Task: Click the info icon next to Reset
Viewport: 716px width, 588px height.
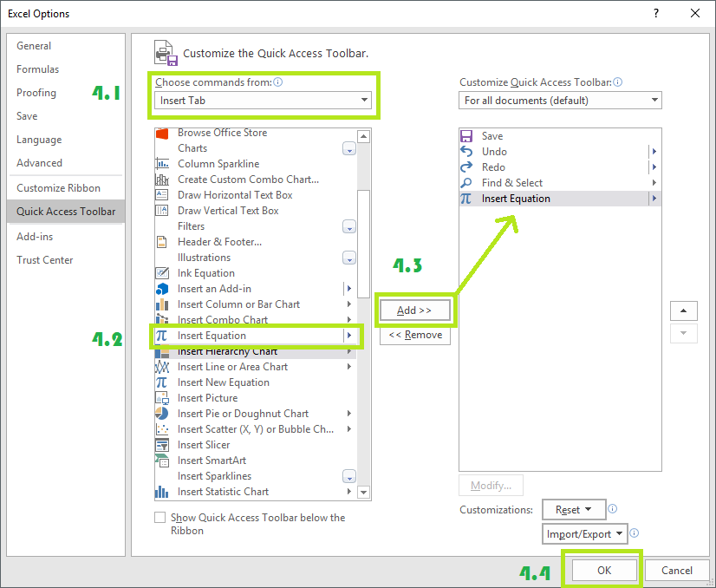Action: [613, 508]
